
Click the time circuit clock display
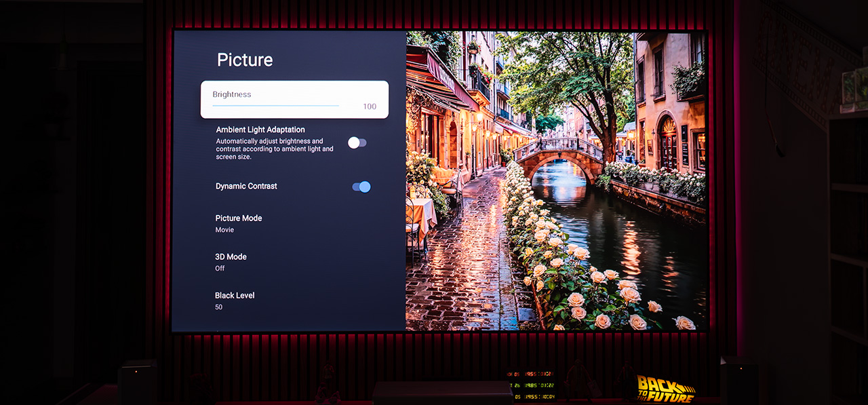[x=532, y=384]
